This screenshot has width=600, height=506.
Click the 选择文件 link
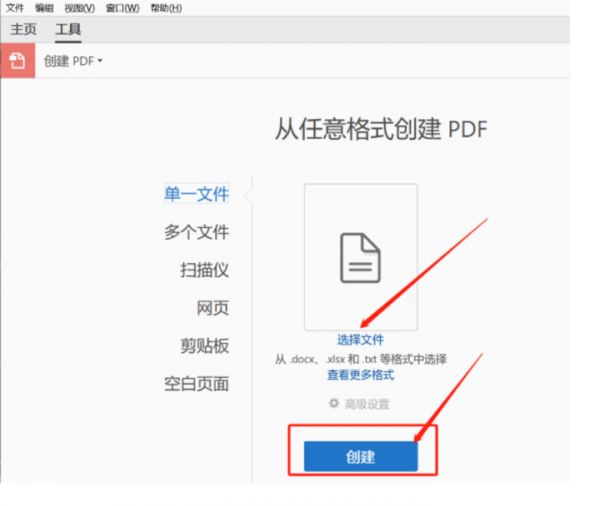tap(360, 340)
